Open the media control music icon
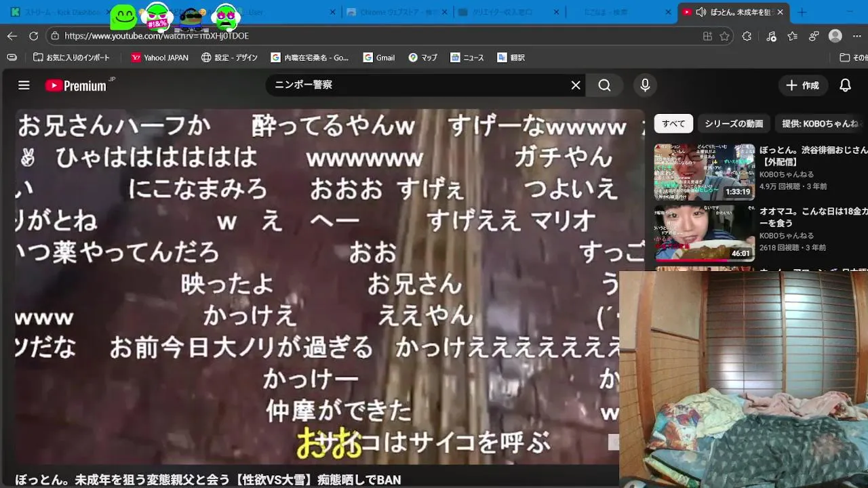 pos(771,36)
